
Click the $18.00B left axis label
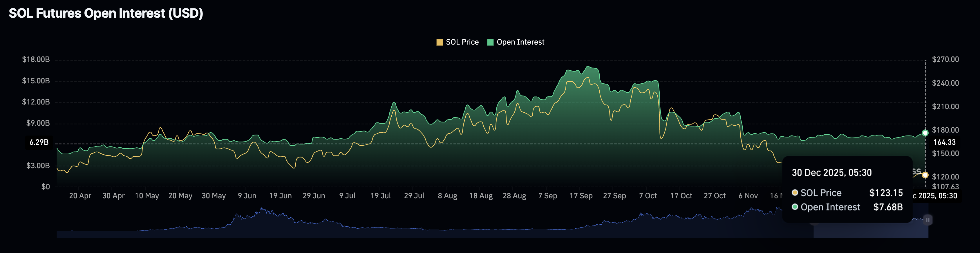36,60
